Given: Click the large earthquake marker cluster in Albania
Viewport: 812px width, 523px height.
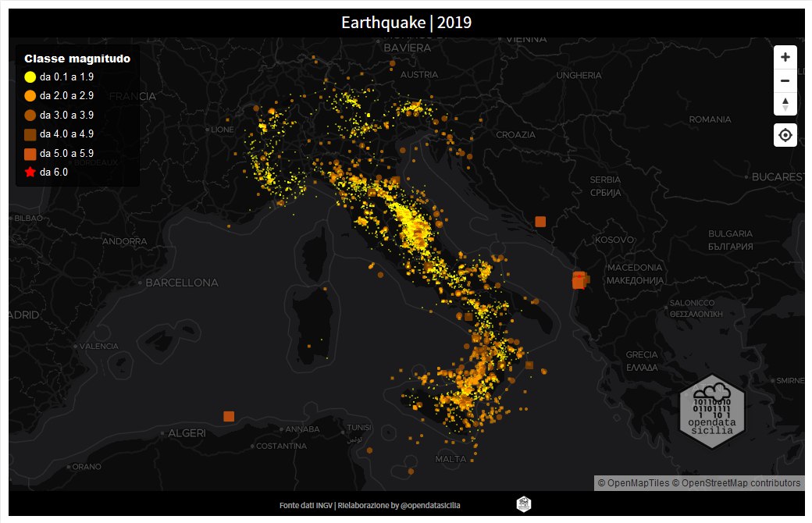Looking at the screenshot, I should pos(579,280).
